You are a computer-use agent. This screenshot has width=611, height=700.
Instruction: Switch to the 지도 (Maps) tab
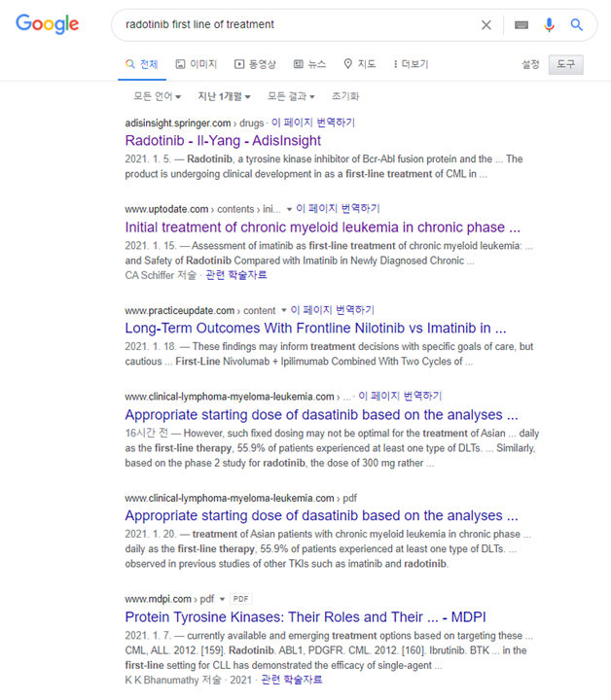(360, 64)
